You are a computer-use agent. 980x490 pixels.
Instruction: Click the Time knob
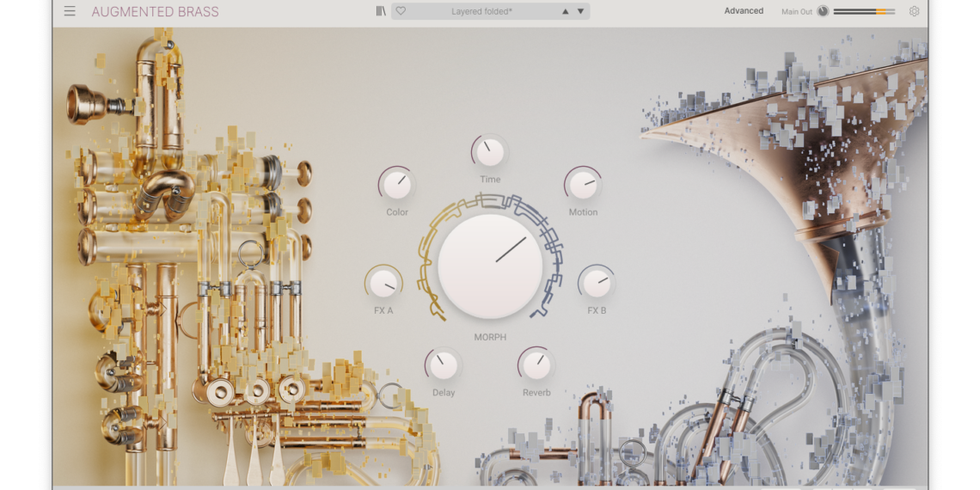[x=490, y=152]
